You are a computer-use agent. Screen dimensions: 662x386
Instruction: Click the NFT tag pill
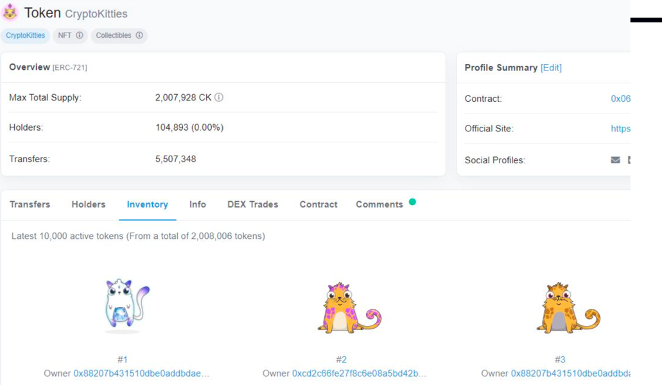[x=70, y=35]
